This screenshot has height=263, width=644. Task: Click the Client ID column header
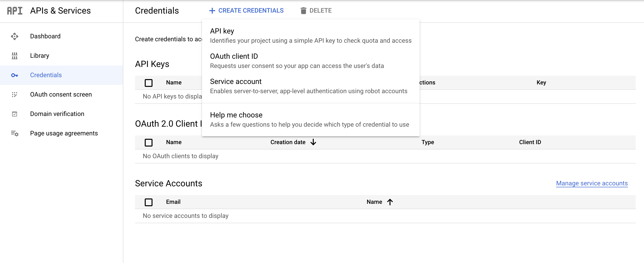tap(530, 142)
